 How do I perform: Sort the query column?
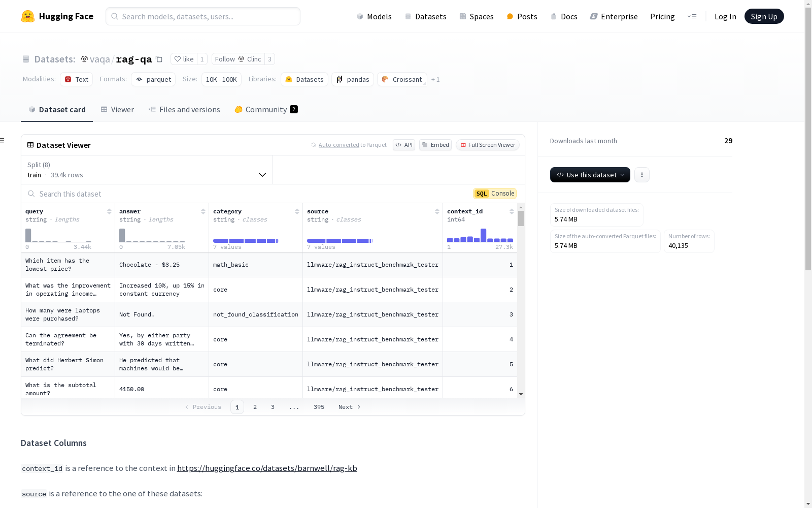tap(109, 211)
